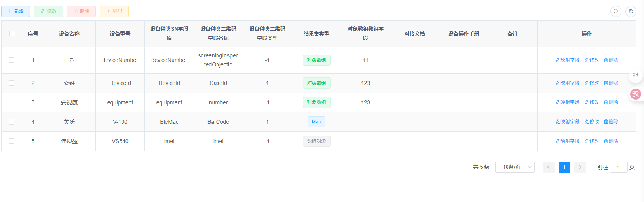Click 修改 edit icon for 索维 row
Image resolution: width=644 pixels, height=202 pixels.
(x=591, y=83)
